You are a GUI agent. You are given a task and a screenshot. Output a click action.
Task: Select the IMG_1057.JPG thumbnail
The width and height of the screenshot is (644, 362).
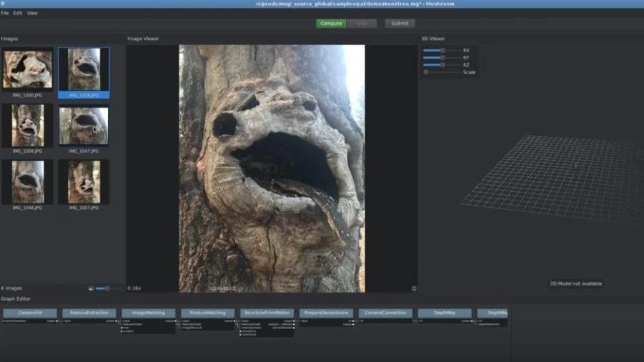(84, 182)
